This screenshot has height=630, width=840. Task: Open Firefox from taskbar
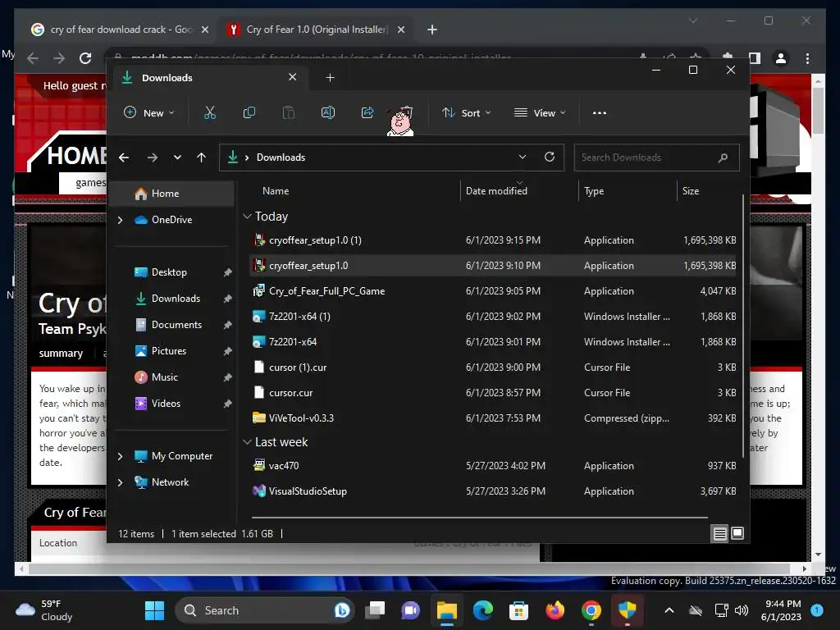click(x=555, y=610)
